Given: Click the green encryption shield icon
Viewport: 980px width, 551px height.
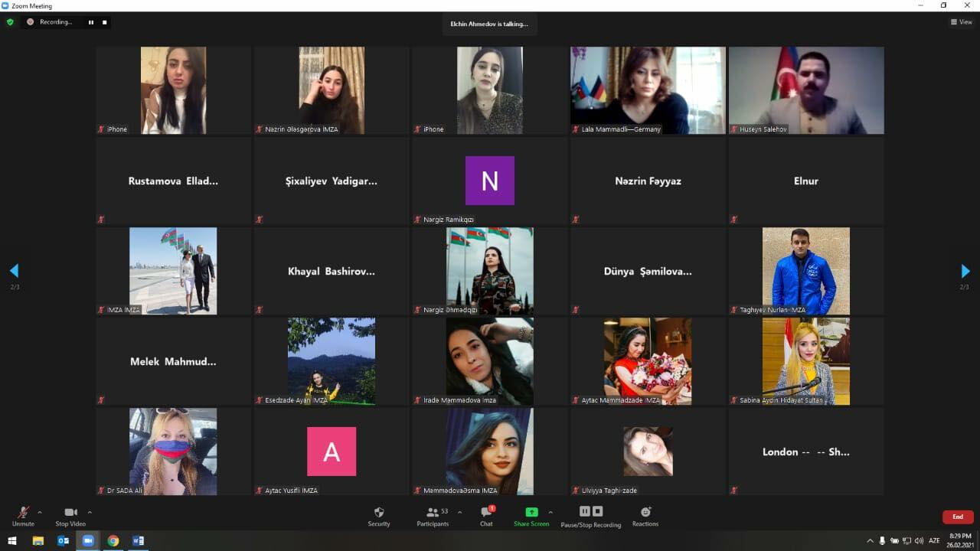Looking at the screenshot, I should pyautogui.click(x=10, y=22).
